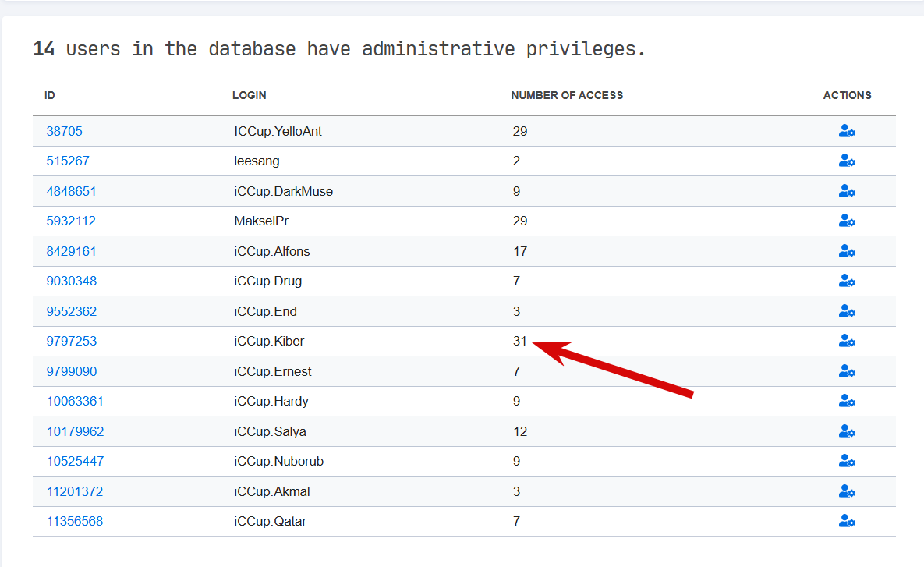Manage privileges of iCCup.Kiber via icon
924x567 pixels.
coord(847,341)
